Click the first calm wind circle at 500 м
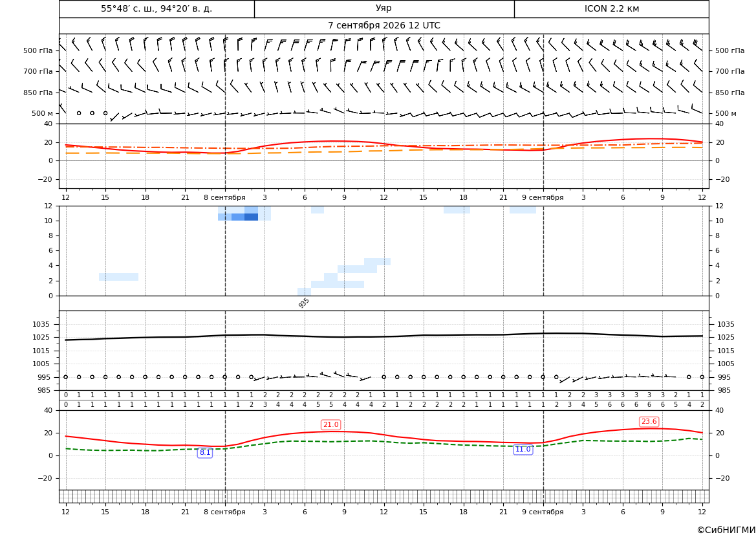Image resolution: width=756 pixels, height=535 pixels. (79, 113)
